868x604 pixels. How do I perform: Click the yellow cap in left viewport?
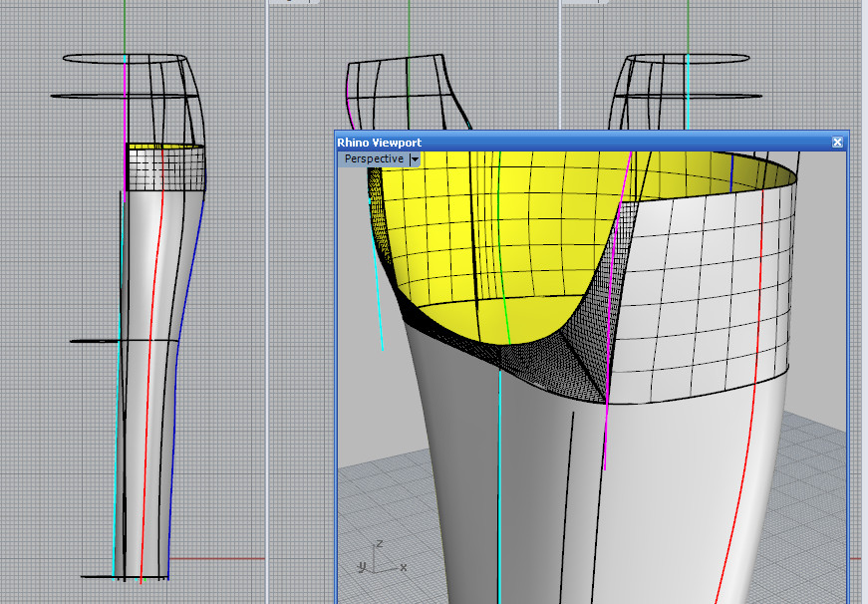164,150
